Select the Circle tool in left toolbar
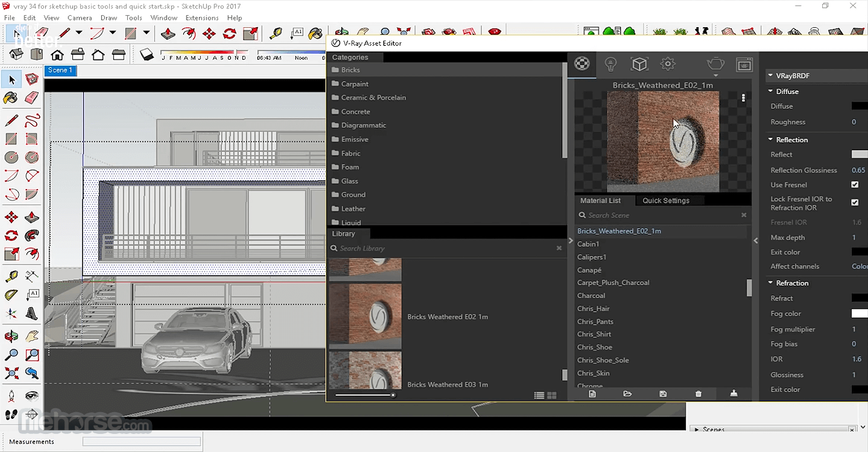The height and width of the screenshot is (452, 868). tap(11, 158)
